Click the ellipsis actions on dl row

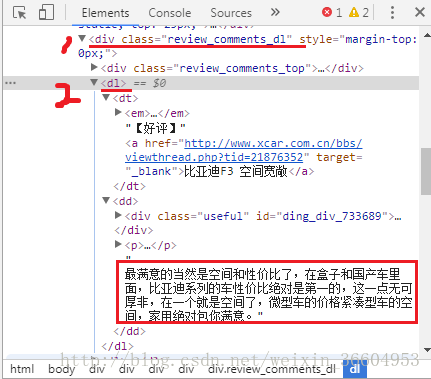coord(10,83)
